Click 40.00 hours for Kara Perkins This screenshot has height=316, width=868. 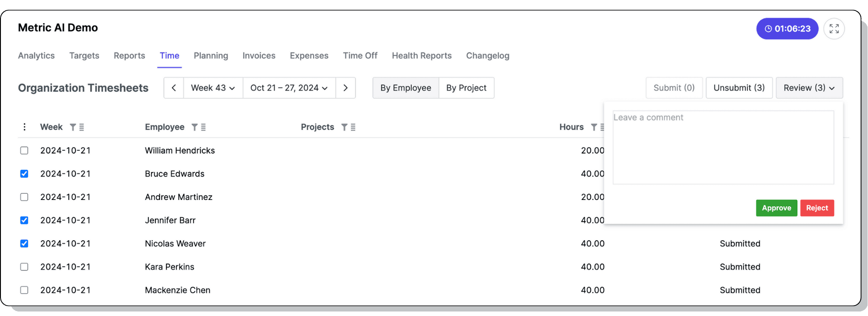(x=593, y=267)
